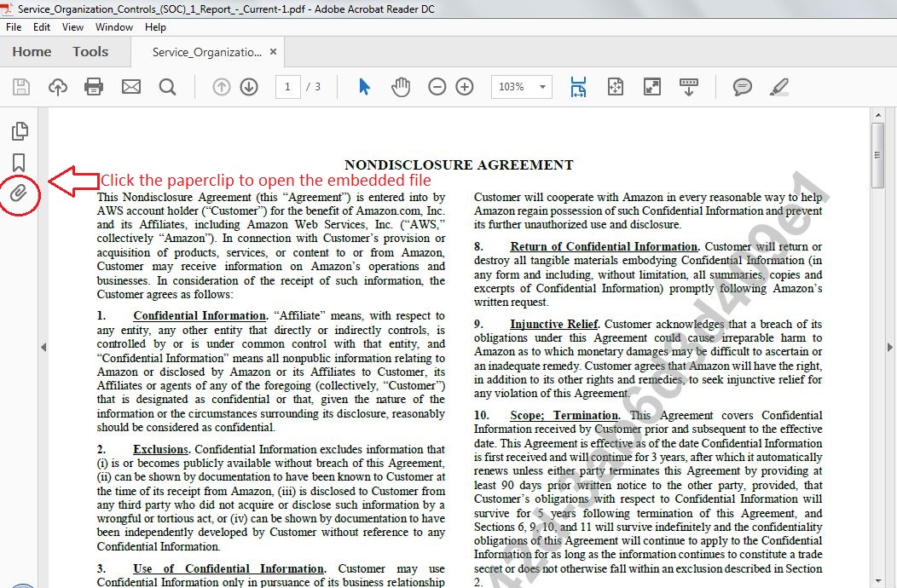
Task: Open the Find text magnifier
Action: point(167,87)
